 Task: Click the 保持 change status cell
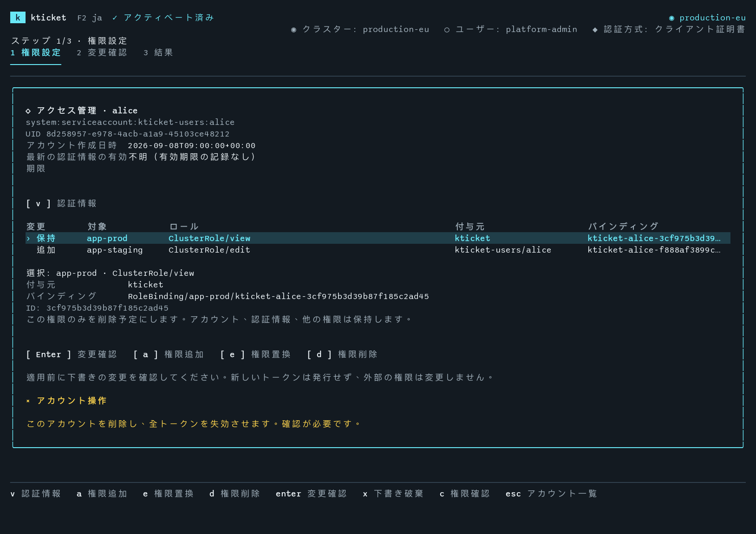coord(46,238)
